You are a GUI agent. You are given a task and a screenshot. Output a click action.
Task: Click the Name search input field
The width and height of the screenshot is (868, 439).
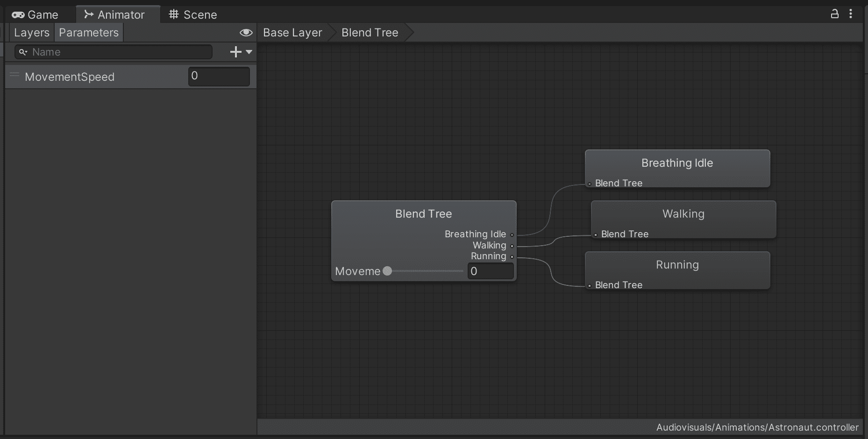tap(119, 52)
